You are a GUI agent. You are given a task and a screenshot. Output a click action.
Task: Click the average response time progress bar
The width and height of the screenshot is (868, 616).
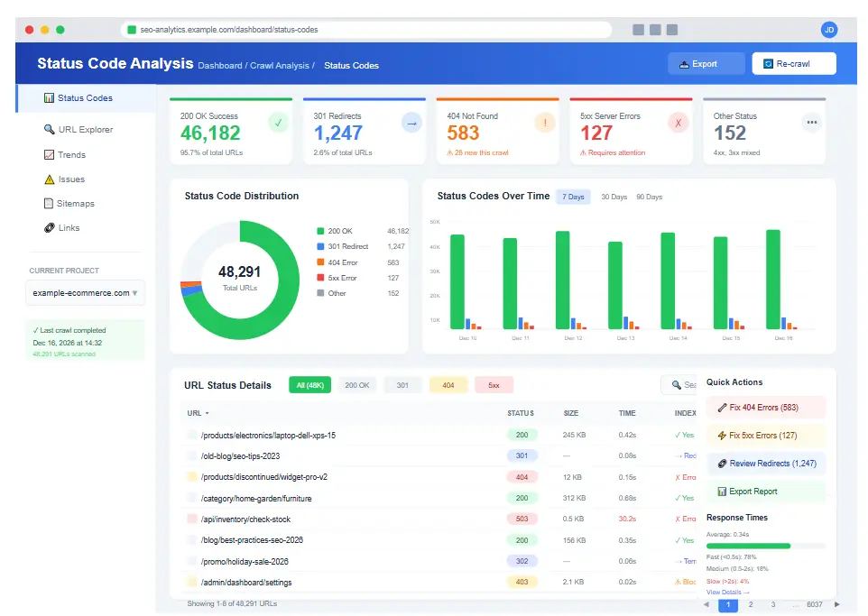765,546
